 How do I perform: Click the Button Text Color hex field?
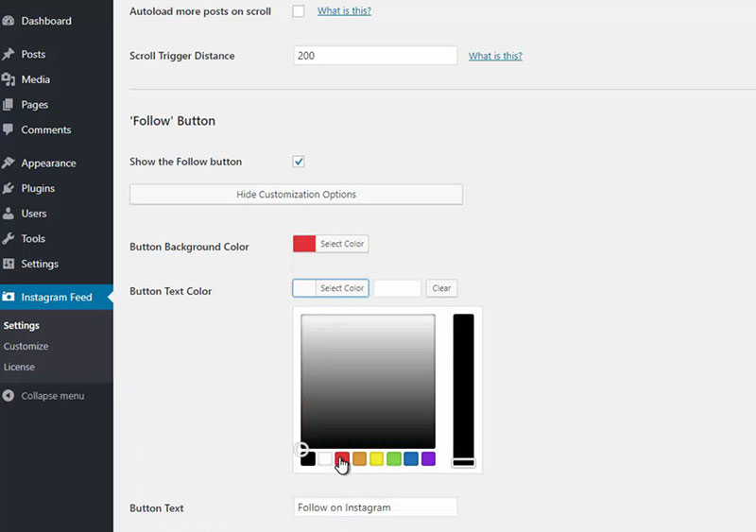[x=397, y=288]
